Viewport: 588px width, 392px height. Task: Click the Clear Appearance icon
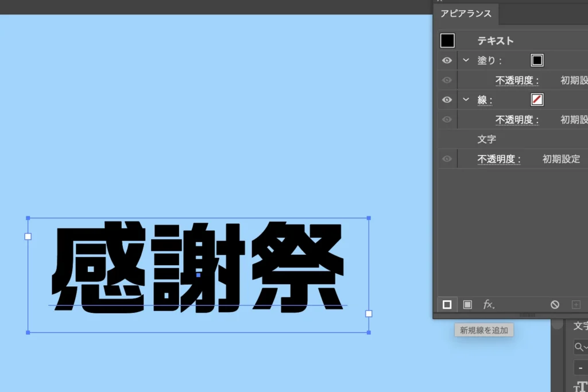click(555, 305)
